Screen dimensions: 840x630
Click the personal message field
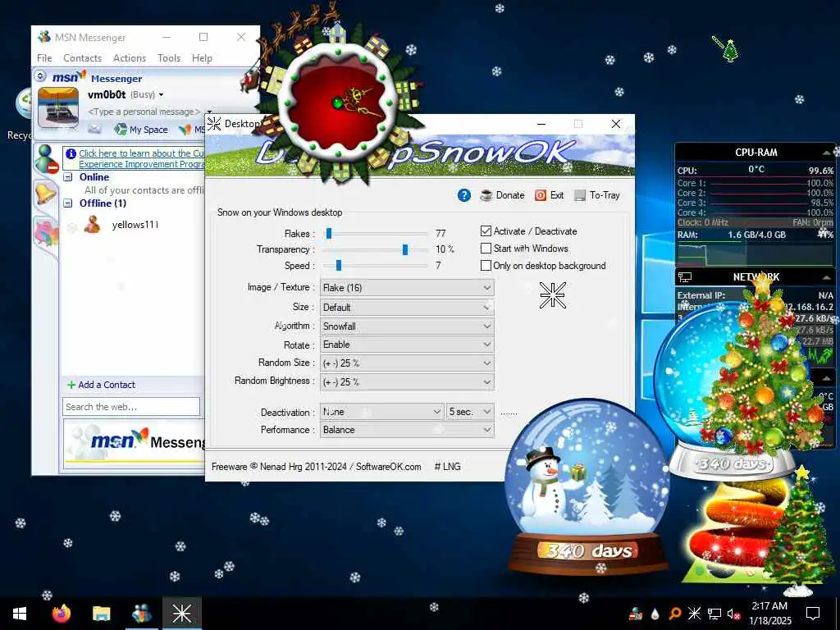point(144,112)
